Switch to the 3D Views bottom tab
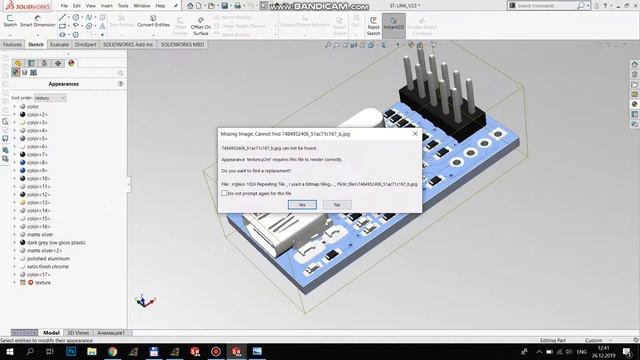The width and height of the screenshot is (640, 360). (x=78, y=333)
